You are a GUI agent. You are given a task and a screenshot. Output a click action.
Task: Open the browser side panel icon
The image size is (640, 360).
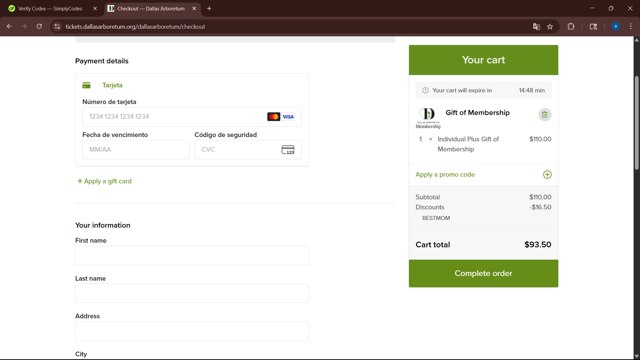(593, 27)
